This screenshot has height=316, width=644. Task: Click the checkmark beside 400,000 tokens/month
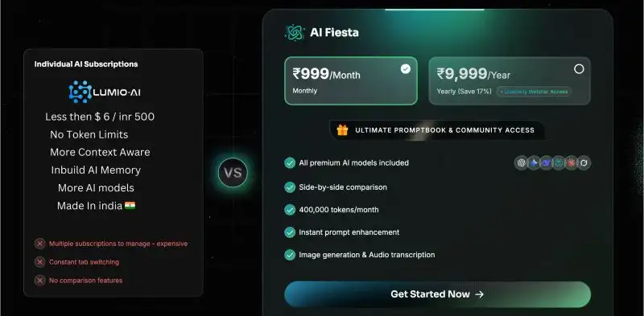tap(290, 210)
